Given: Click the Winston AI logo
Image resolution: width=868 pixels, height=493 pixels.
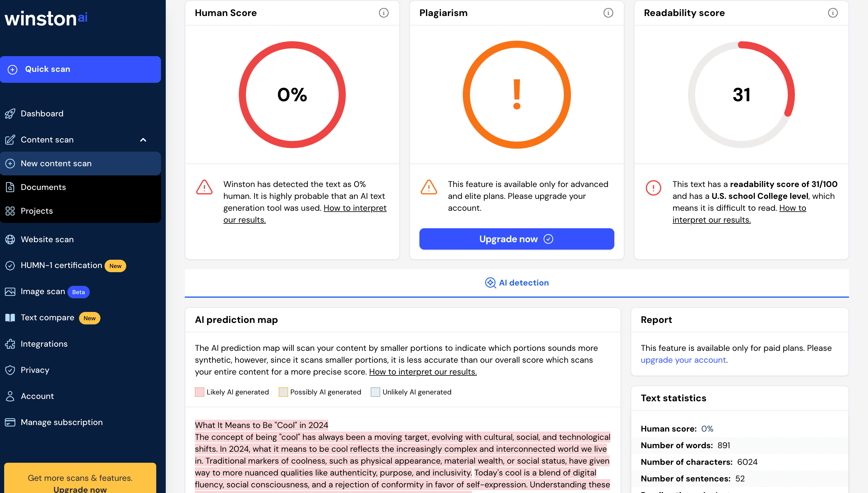Looking at the screenshot, I should [x=46, y=19].
